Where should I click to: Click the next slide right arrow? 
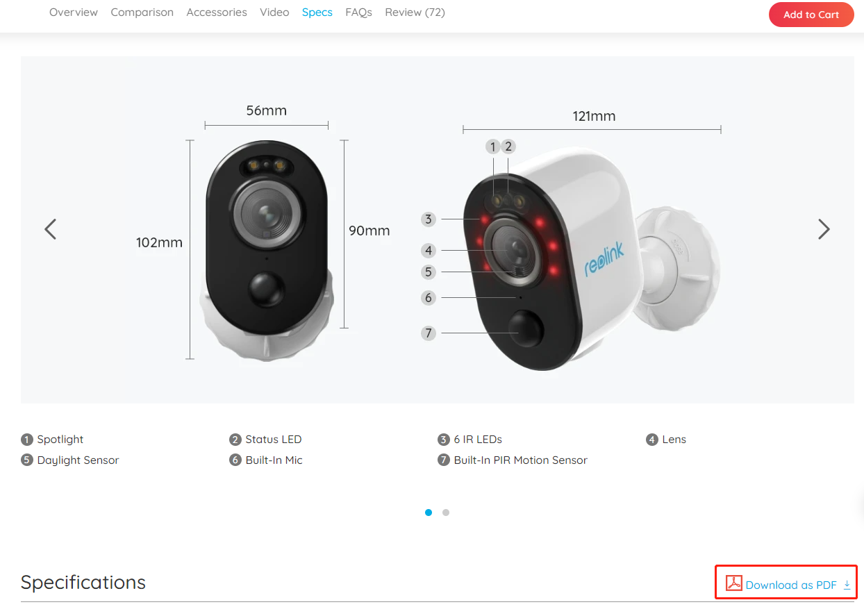pyautogui.click(x=824, y=229)
